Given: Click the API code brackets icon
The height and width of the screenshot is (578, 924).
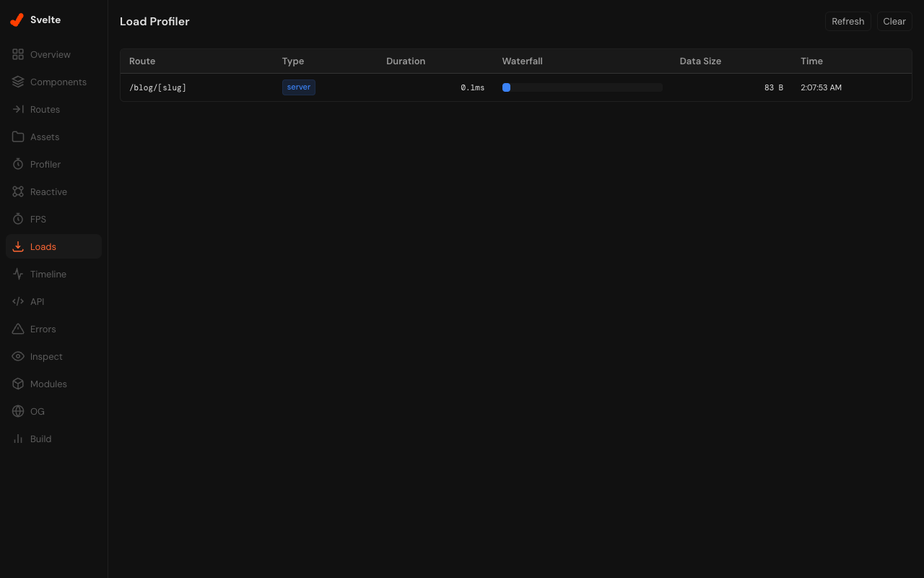Looking at the screenshot, I should pyautogui.click(x=18, y=301).
